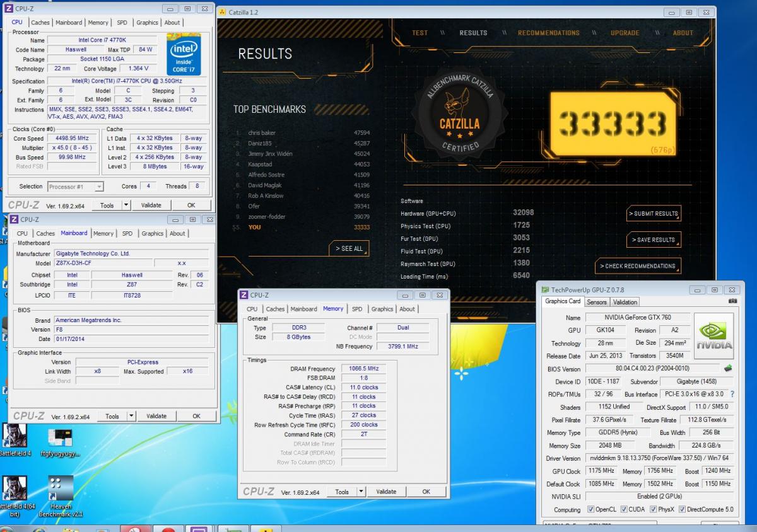Screen dimensions: 757x532
Task: Click the Intel Core i7 logo in CPU-Z
Action: [x=184, y=54]
